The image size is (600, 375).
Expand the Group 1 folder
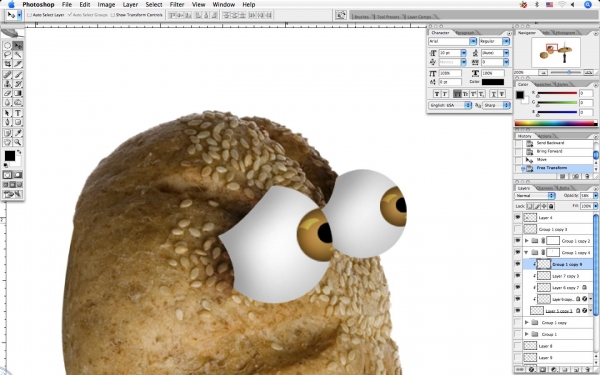(527, 334)
